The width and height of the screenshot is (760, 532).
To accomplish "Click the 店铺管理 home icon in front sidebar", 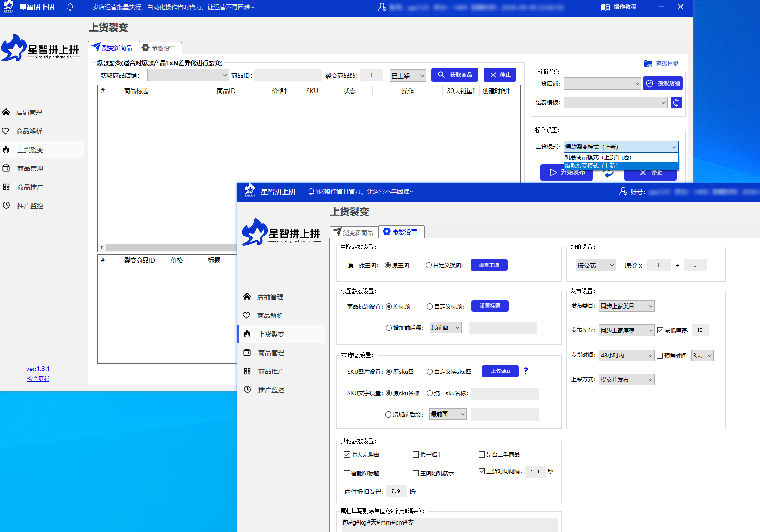I will [x=247, y=296].
